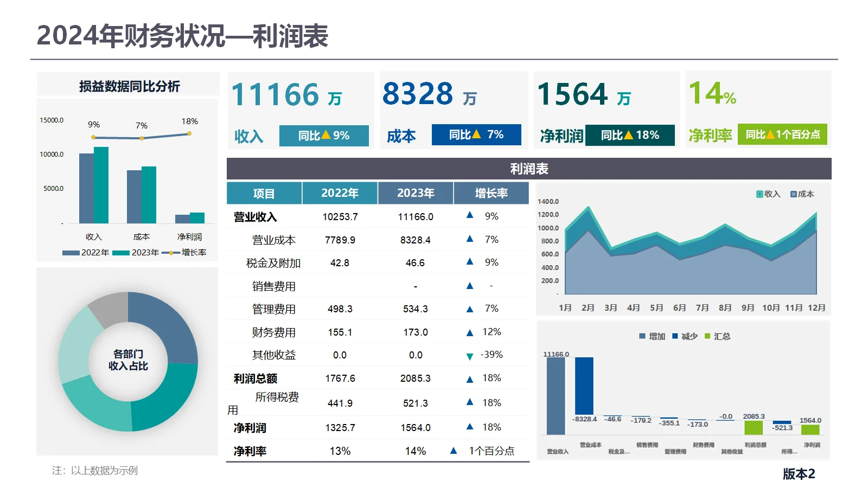Click the 2023年 legend color swatch

[121, 253]
